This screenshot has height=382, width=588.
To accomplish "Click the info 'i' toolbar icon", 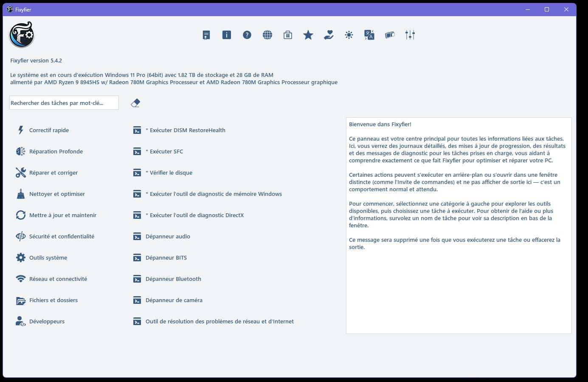I will point(227,35).
